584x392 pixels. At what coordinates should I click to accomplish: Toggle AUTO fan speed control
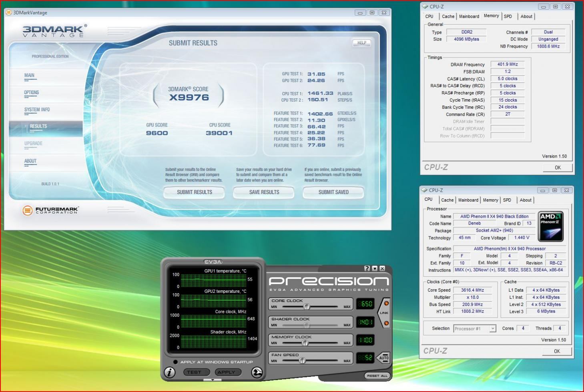click(x=383, y=358)
